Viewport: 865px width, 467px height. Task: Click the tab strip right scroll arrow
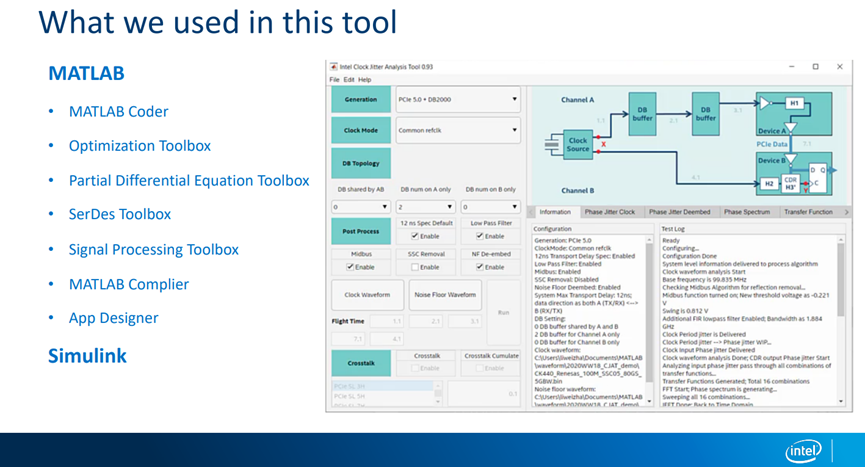846,212
